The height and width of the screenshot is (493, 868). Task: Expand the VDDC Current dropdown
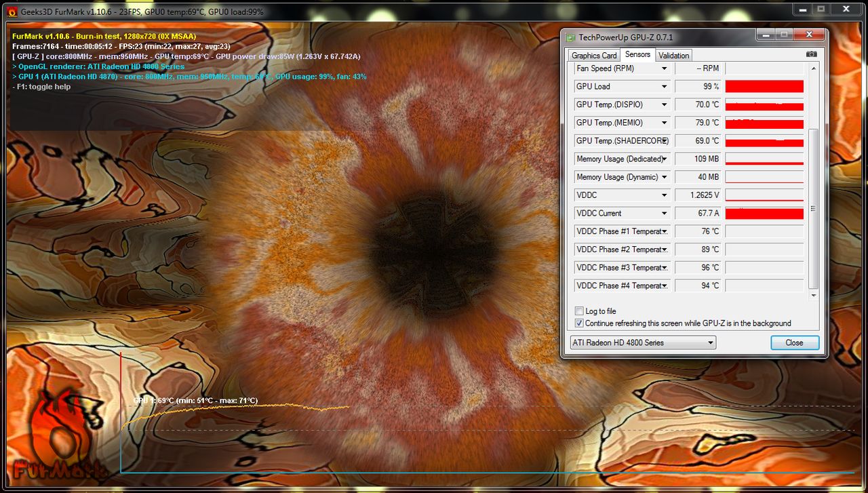(665, 214)
